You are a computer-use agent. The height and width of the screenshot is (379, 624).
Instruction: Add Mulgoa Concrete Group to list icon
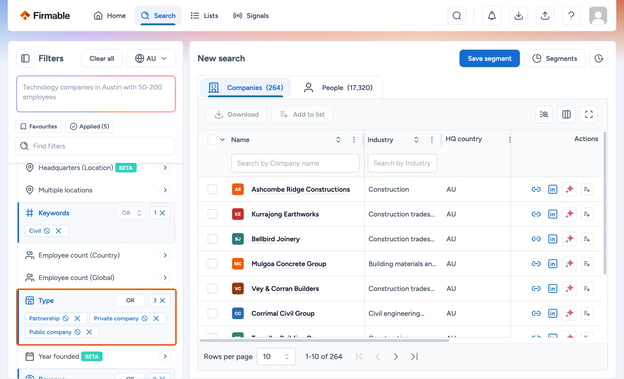pyautogui.click(x=587, y=264)
